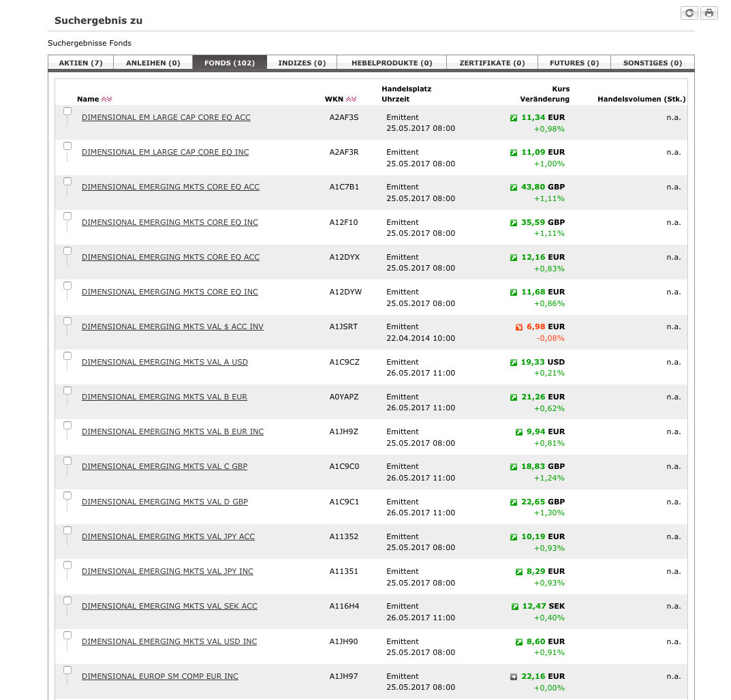Image resolution: width=731 pixels, height=700 pixels.
Task: Open the SONSTIGES (0) tab
Action: (x=652, y=63)
